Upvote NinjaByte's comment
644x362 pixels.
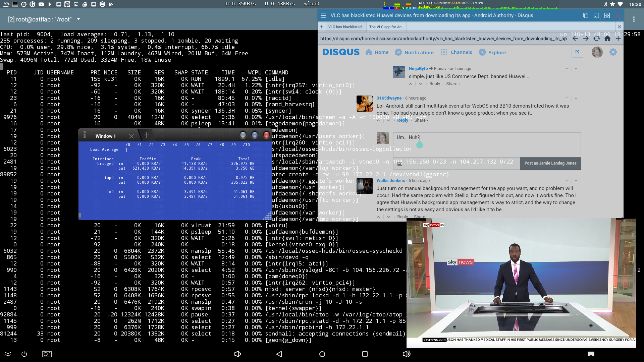coord(411,84)
